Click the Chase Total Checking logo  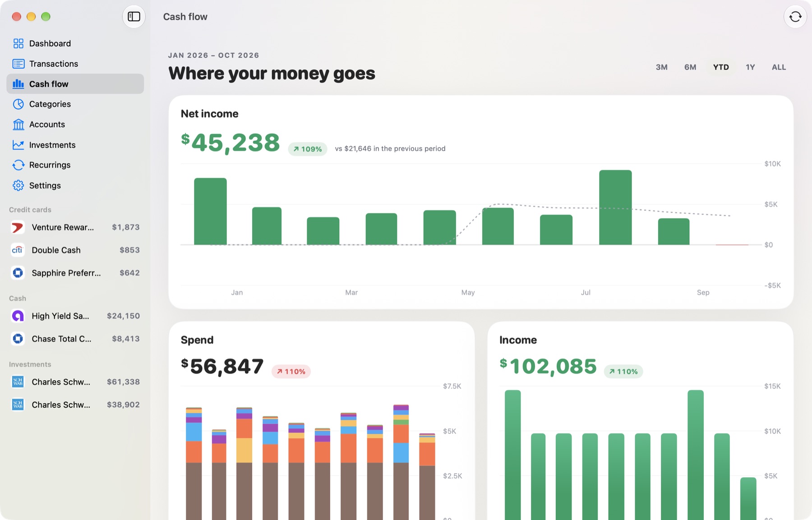[x=18, y=339]
